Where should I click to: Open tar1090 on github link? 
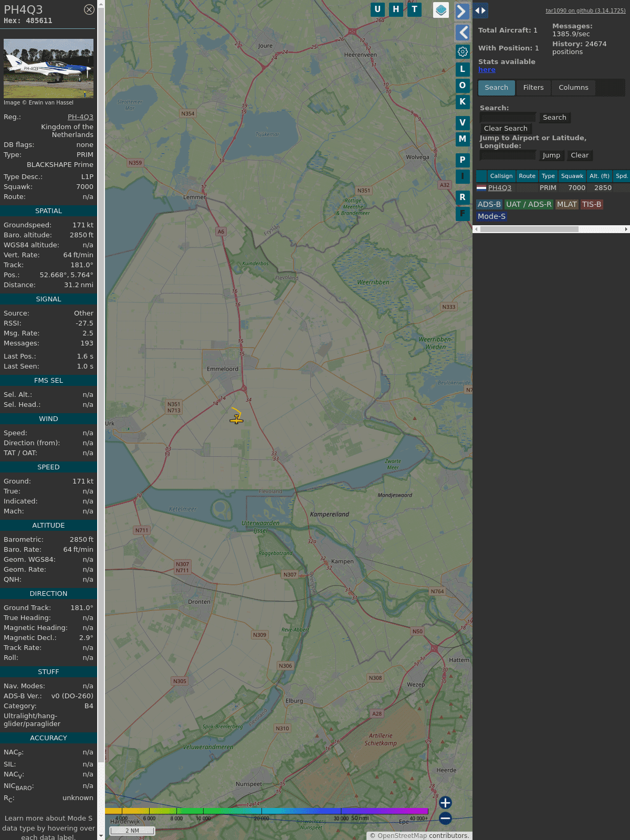(585, 10)
